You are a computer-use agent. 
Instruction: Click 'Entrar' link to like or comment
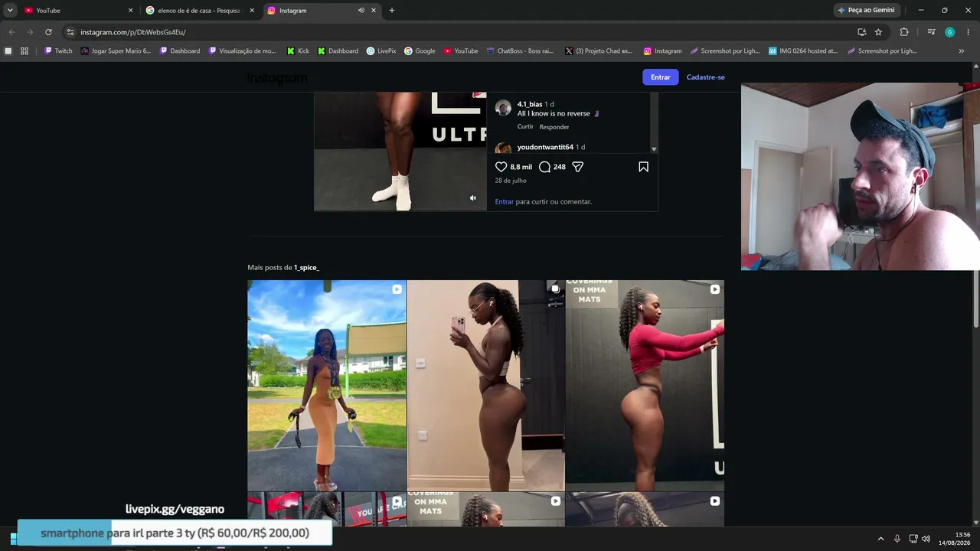(x=505, y=202)
